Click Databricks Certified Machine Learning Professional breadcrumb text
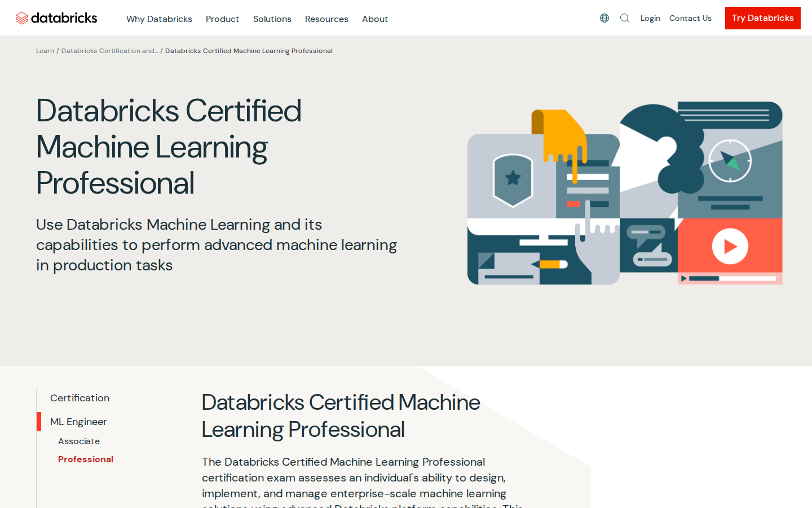This screenshot has height=508, width=812. tap(249, 51)
